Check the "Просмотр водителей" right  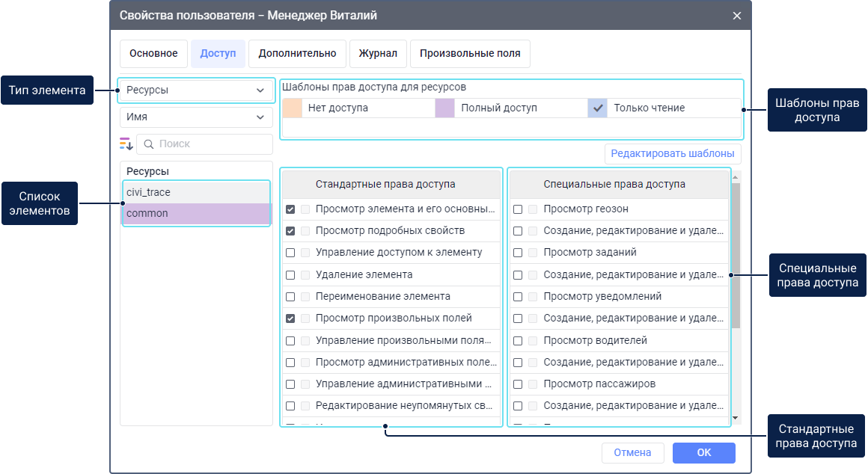coord(518,341)
